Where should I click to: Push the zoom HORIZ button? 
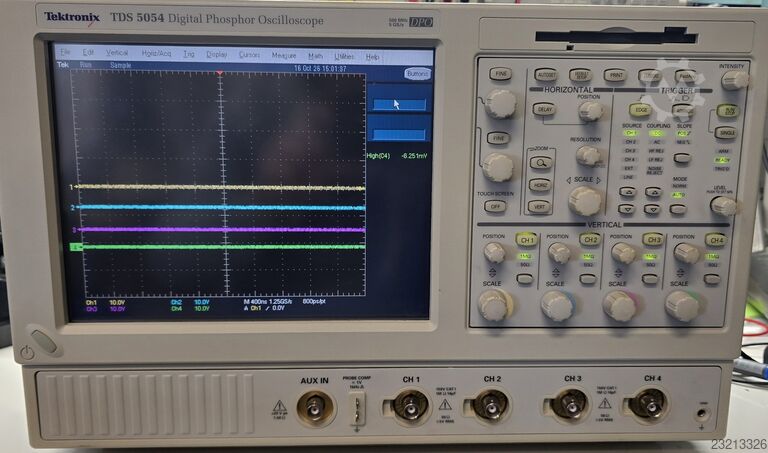point(540,185)
